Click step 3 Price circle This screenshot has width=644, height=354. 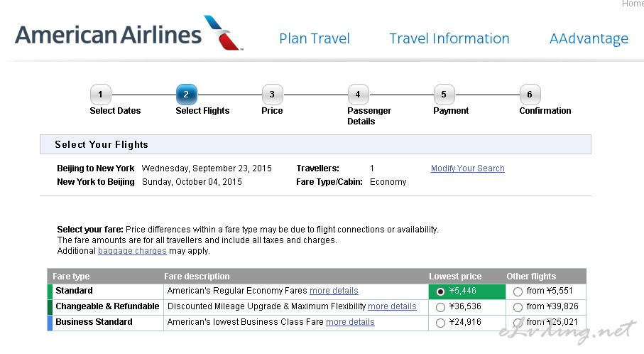click(x=272, y=95)
